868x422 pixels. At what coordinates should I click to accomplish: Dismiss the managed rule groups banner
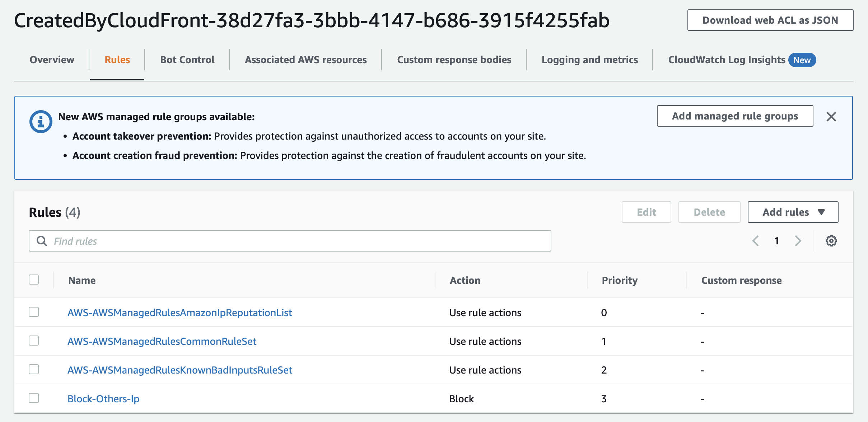[x=831, y=117]
